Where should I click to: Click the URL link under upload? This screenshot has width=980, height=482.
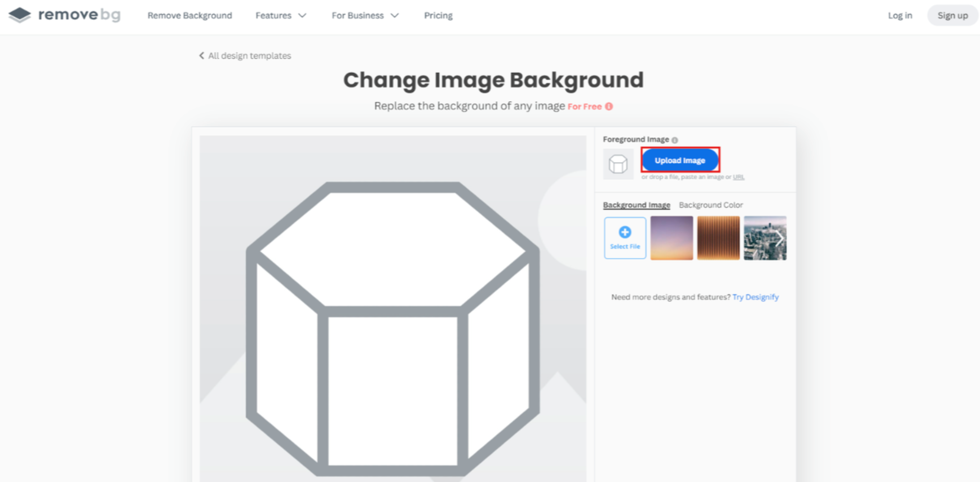pos(739,177)
